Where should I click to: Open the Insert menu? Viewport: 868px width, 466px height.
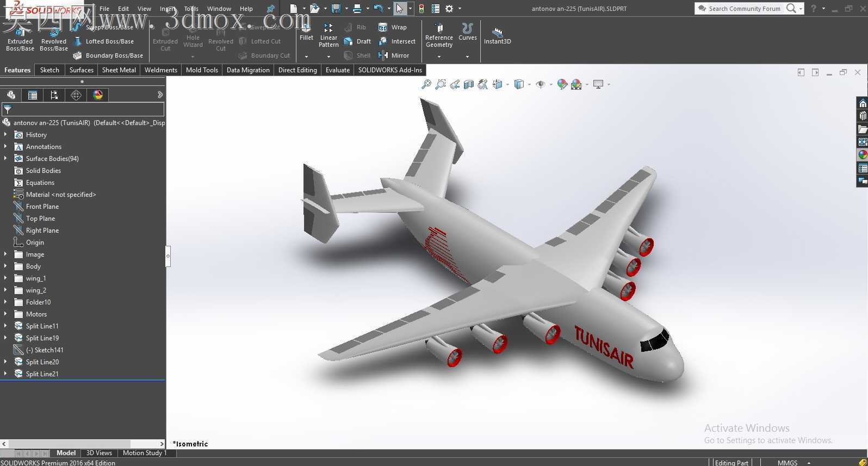pos(168,9)
